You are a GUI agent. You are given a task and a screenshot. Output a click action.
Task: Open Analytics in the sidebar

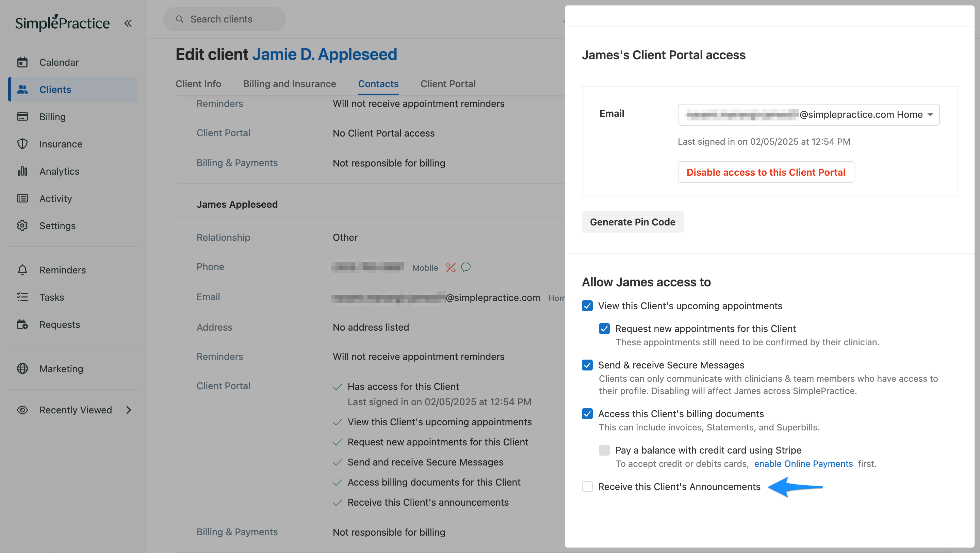(x=73, y=171)
